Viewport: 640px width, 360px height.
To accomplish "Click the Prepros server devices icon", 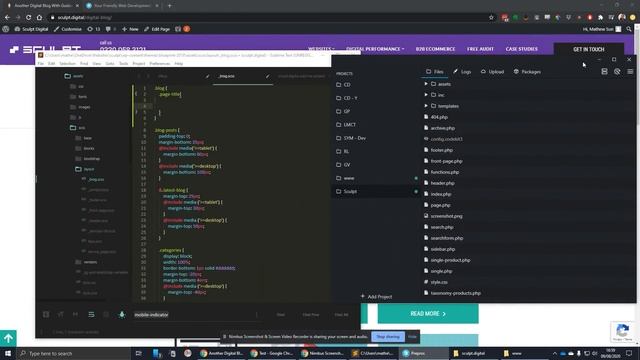I will coord(604,71).
